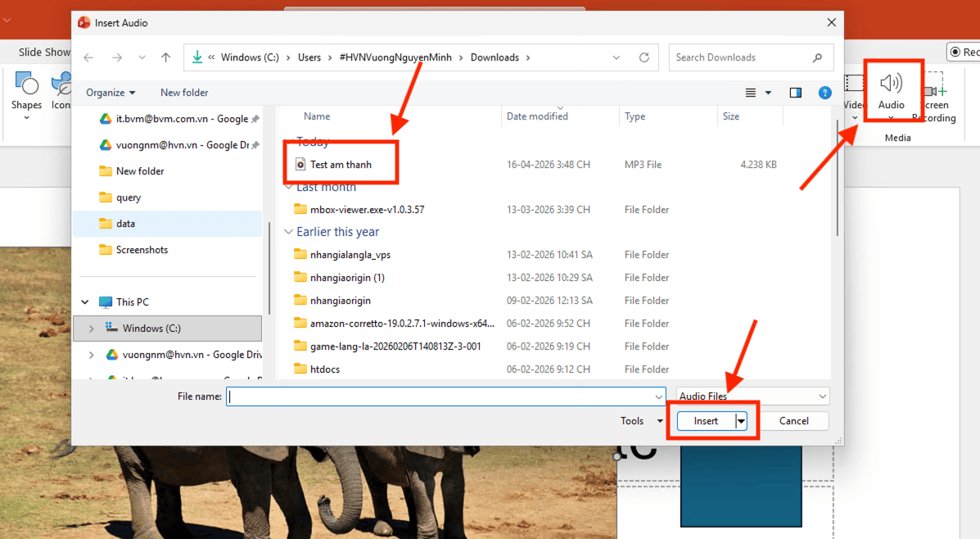Viewport: 980px width, 539px height.
Task: Select Windows (C:) in navigation tree
Action: point(151,328)
